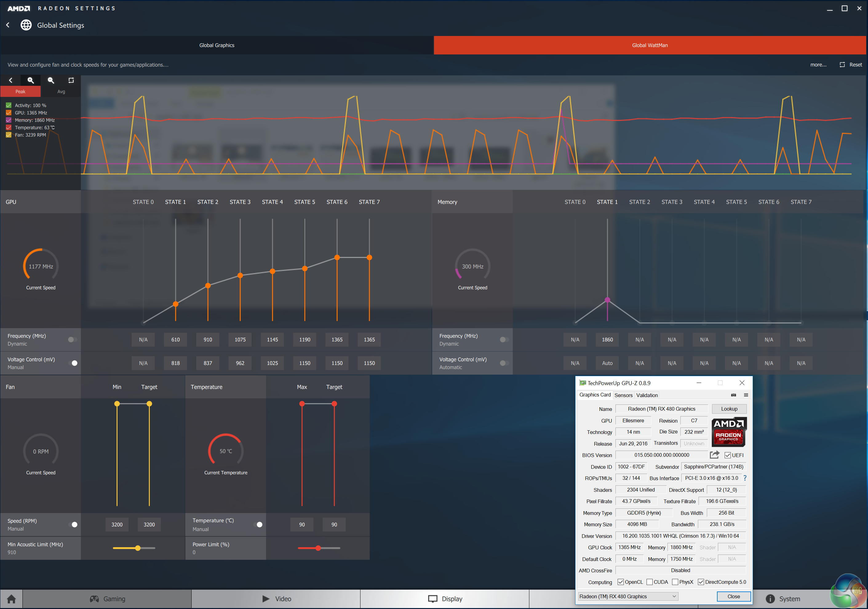Switch to Global Graphics tab
Image resolution: width=868 pixels, height=609 pixels.
pos(217,45)
